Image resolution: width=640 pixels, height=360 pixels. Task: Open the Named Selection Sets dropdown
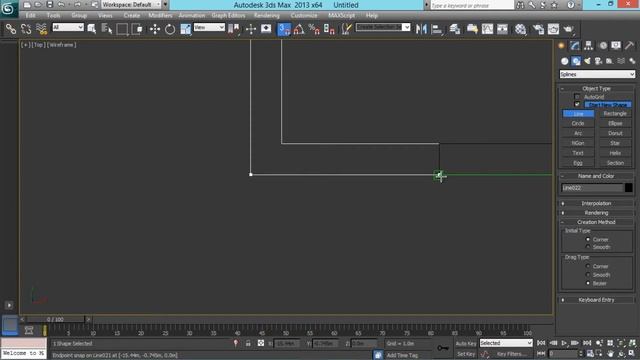coord(383,27)
